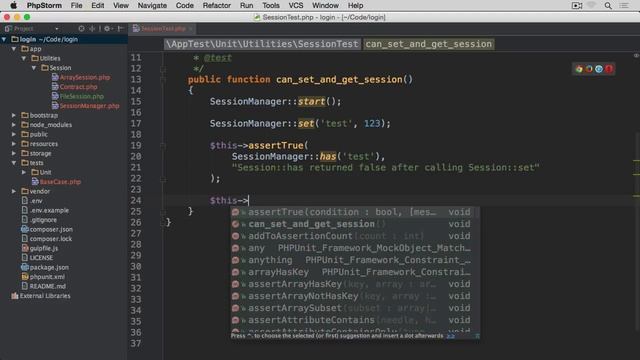Expand the storage folder
Viewport: 640px width, 360px height.
(x=14, y=153)
